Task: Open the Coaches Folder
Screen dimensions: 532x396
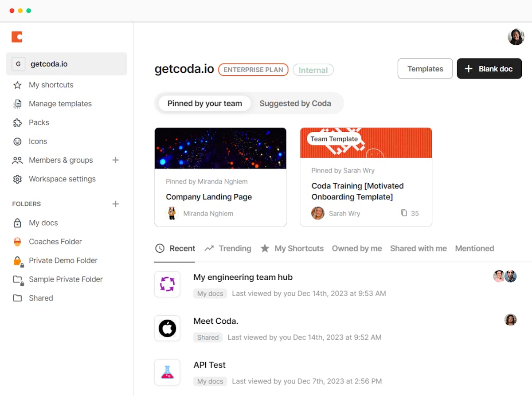Action: tap(55, 242)
